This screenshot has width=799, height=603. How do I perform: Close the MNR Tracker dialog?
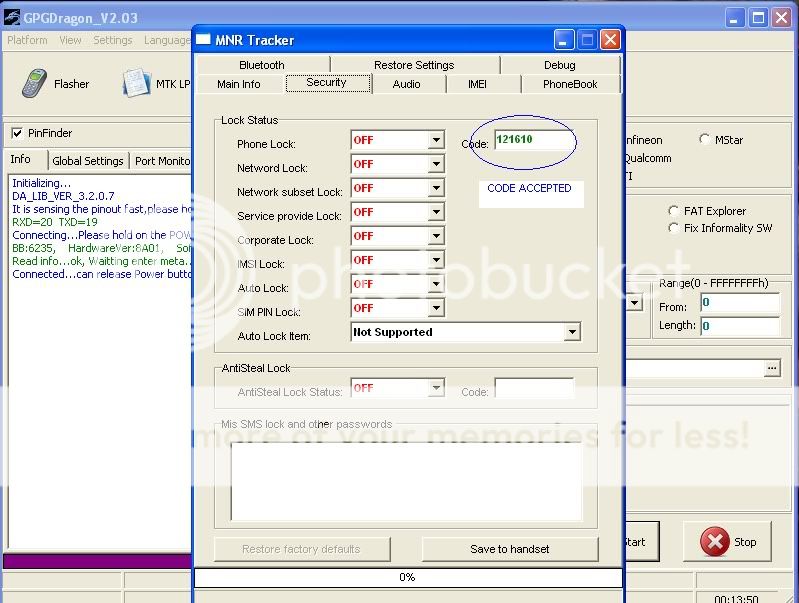click(610, 40)
